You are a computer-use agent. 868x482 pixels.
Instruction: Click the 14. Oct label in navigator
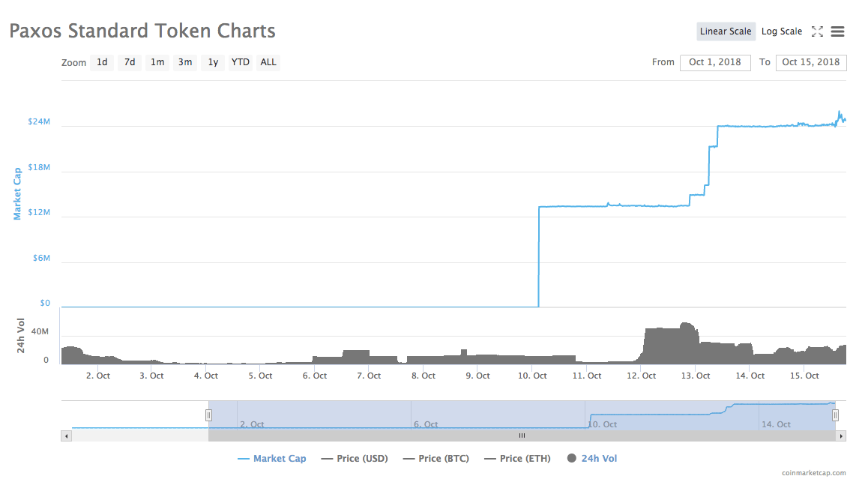click(x=776, y=424)
